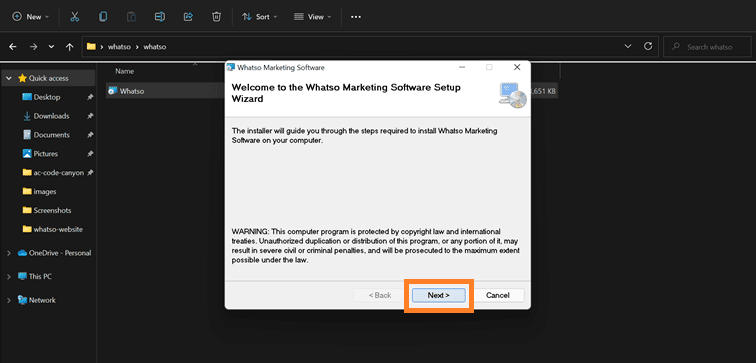Open Desktop in the sidebar

pos(47,97)
